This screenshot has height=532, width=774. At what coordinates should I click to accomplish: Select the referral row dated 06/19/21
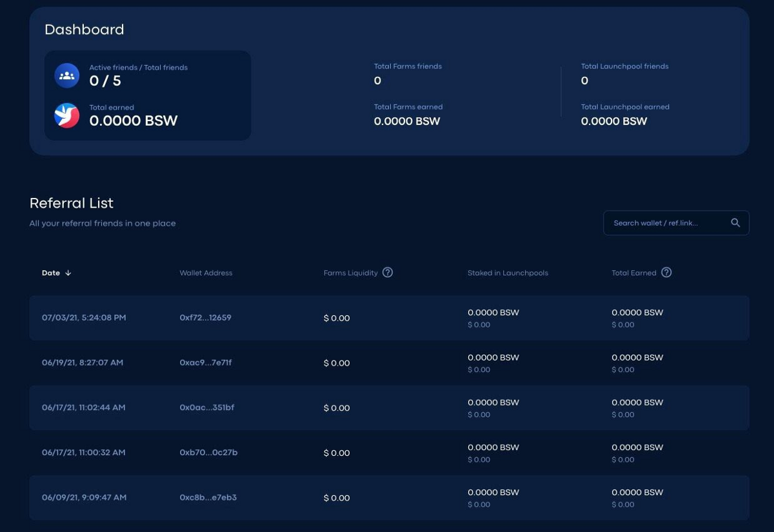(82, 363)
